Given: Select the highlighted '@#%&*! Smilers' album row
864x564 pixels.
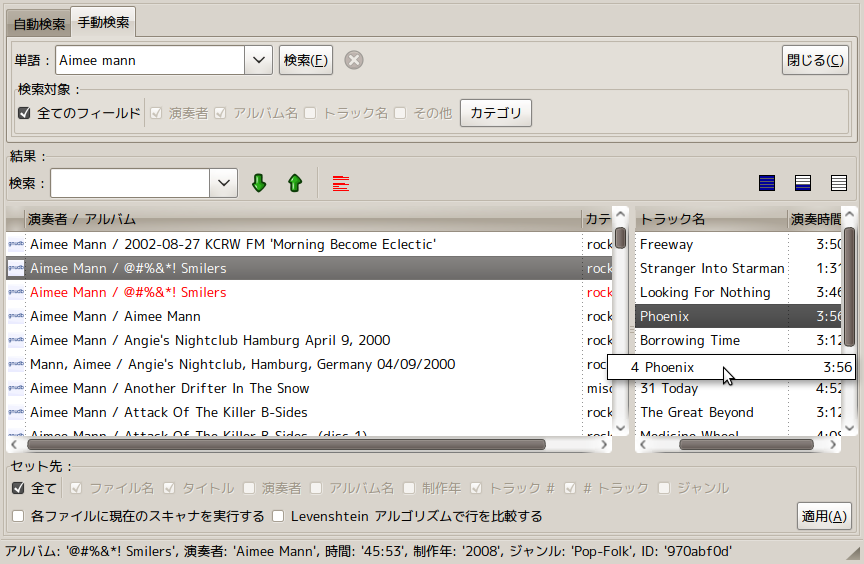Looking at the screenshot, I should pyautogui.click(x=309, y=268).
